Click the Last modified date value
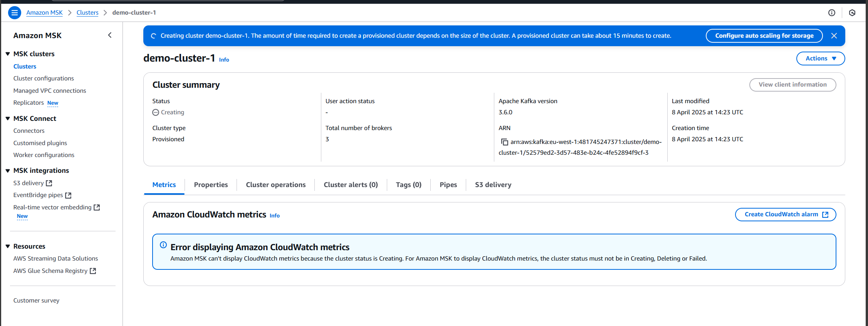 [707, 112]
